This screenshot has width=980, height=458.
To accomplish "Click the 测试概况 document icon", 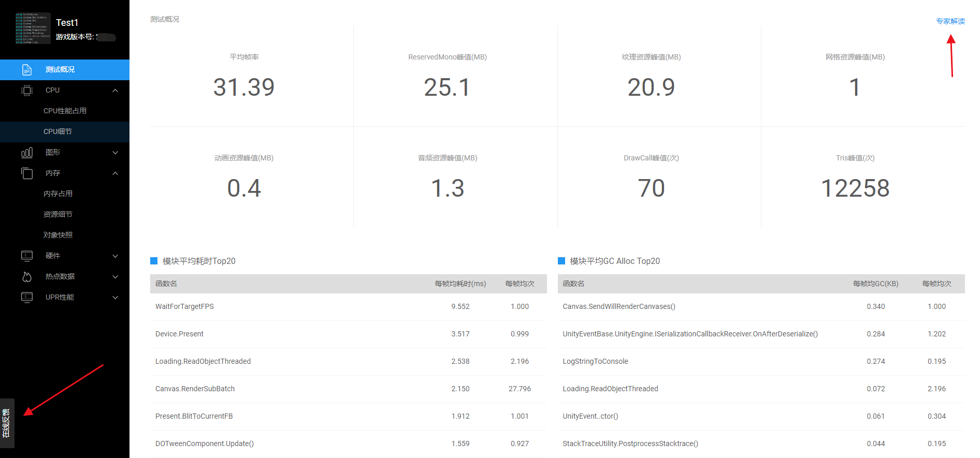I will pyautogui.click(x=27, y=70).
